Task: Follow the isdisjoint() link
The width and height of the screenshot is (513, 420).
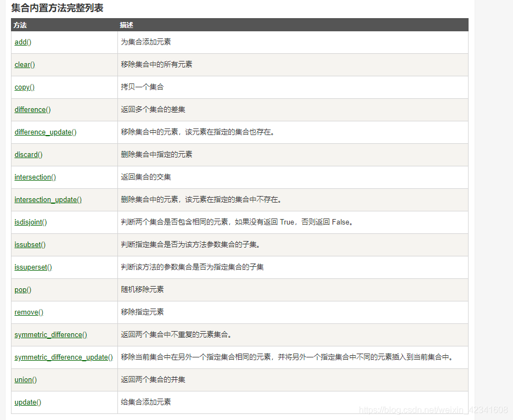Action: (x=31, y=222)
